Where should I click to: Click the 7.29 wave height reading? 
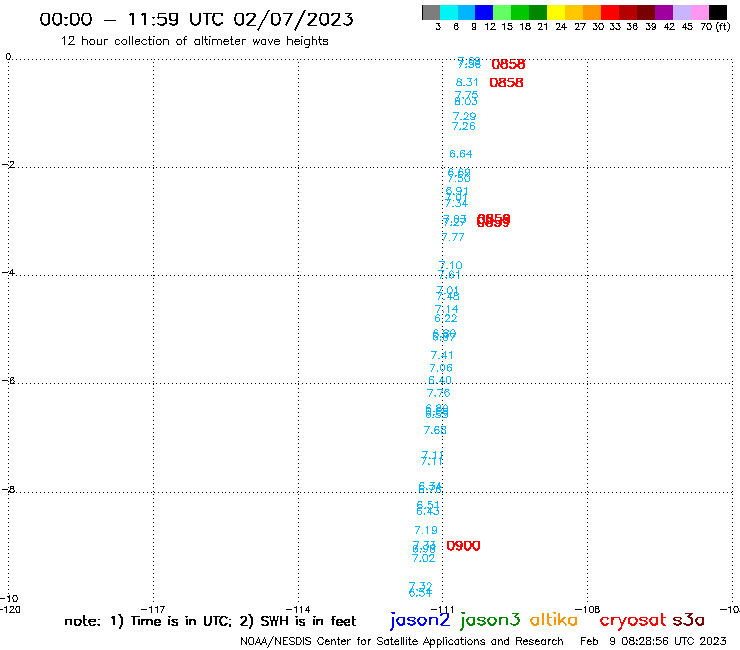(464, 116)
